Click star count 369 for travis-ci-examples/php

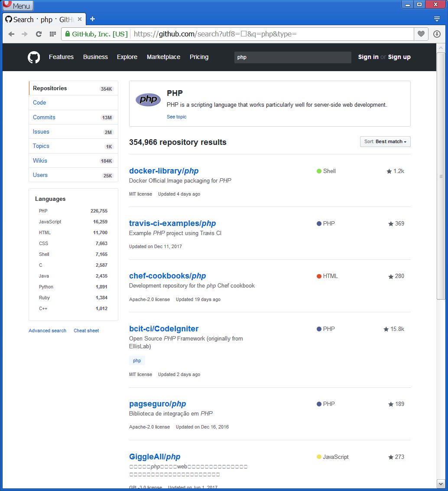coord(396,223)
